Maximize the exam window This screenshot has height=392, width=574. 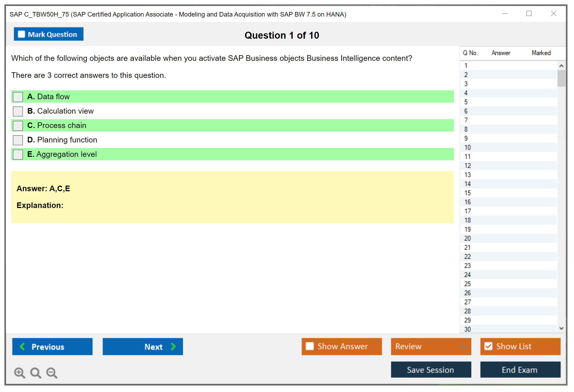[529, 14]
